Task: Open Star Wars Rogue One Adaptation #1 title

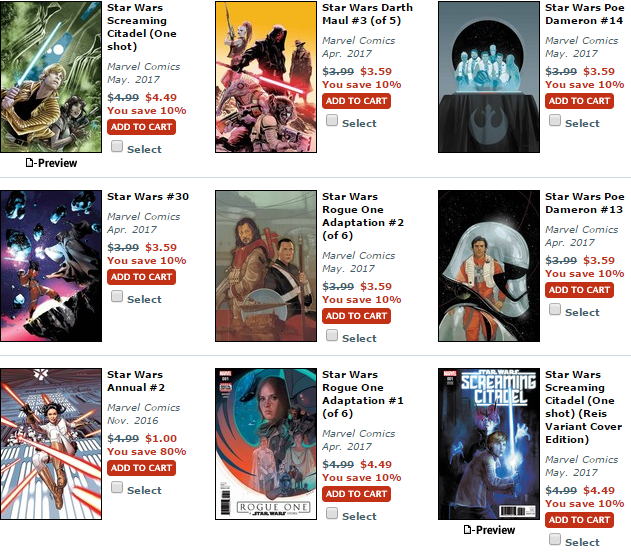Action: (363, 394)
